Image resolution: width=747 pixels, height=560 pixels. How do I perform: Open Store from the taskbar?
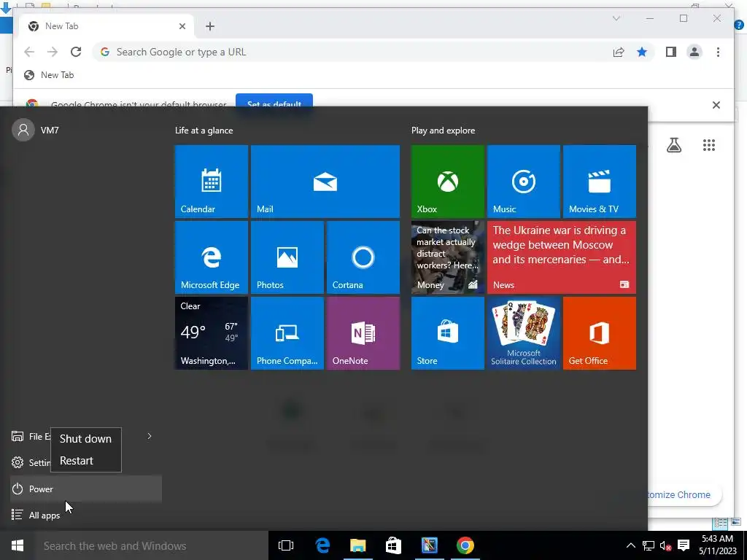(393, 545)
